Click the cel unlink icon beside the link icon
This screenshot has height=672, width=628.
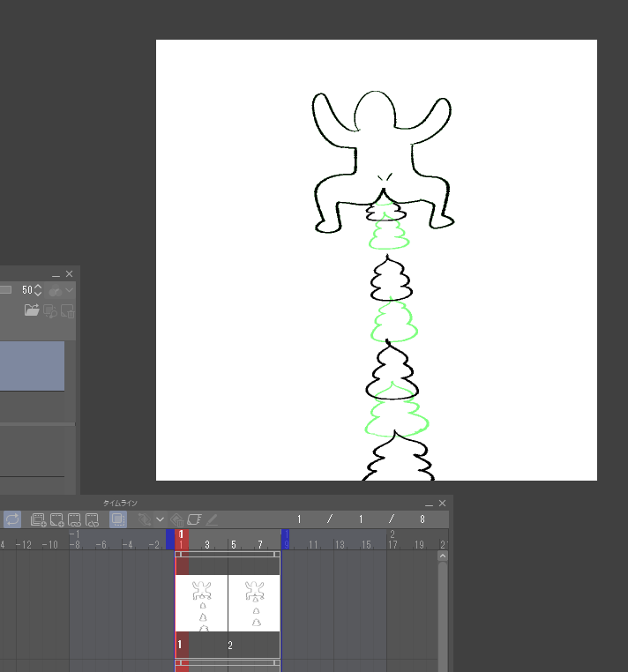[x=92, y=519]
